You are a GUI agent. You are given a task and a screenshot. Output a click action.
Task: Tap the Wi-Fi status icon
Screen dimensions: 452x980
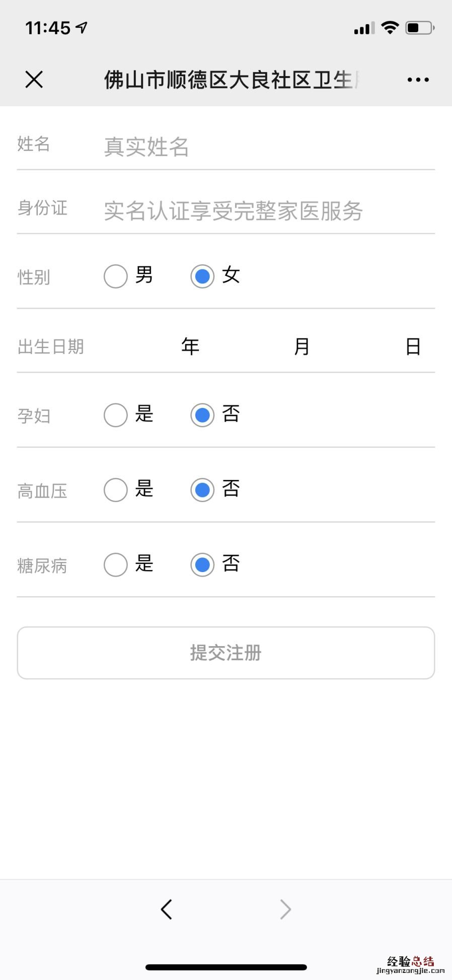pos(390,28)
